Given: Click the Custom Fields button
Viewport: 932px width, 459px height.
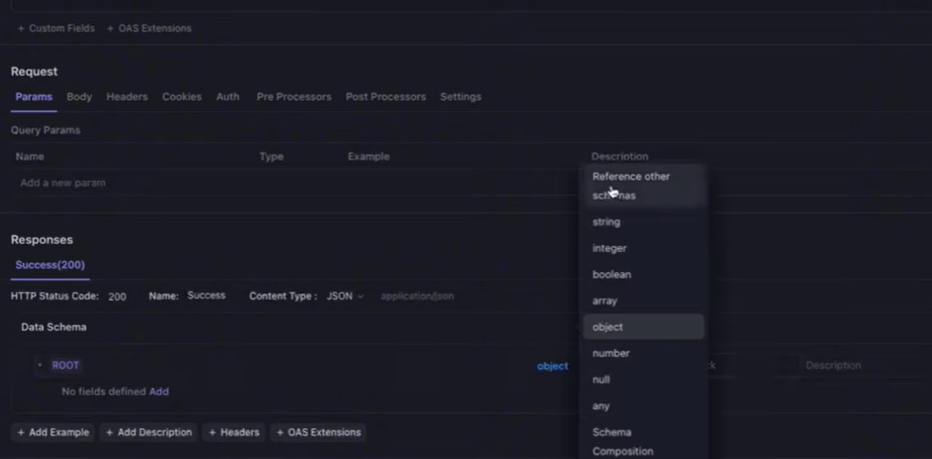Looking at the screenshot, I should tap(56, 28).
